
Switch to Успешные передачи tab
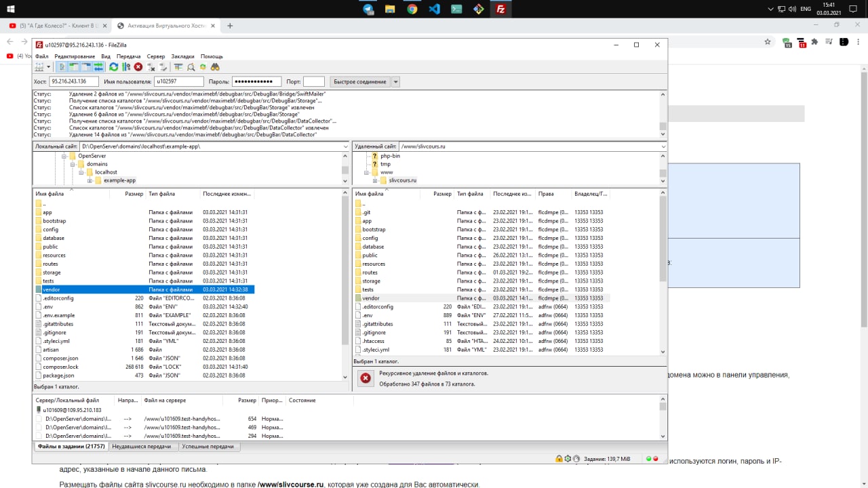(210, 447)
